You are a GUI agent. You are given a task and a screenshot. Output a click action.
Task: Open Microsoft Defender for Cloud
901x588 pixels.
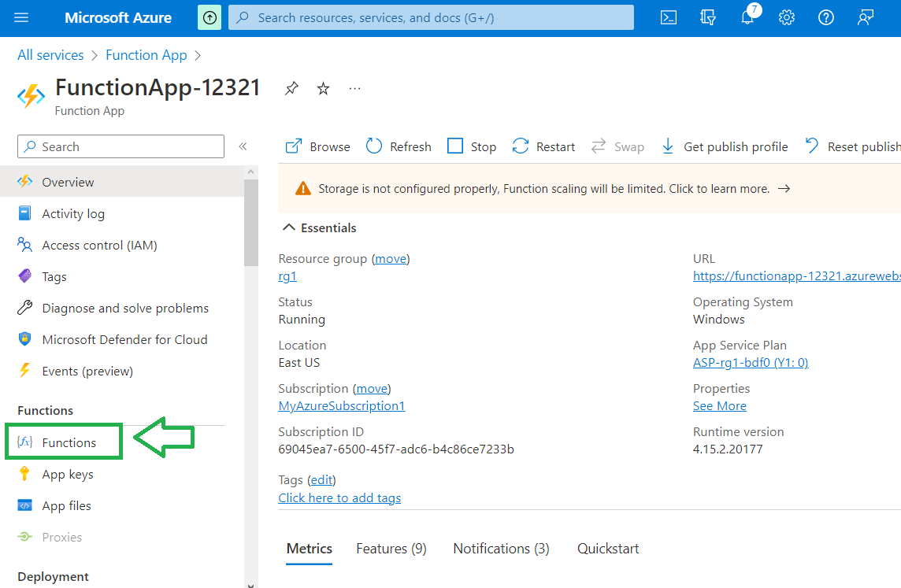click(x=122, y=340)
